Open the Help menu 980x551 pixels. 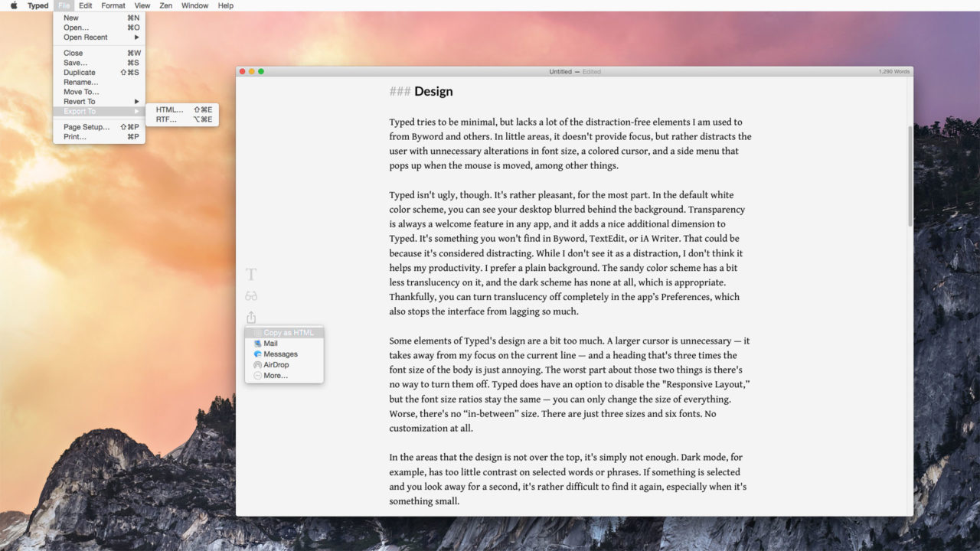[x=225, y=5]
